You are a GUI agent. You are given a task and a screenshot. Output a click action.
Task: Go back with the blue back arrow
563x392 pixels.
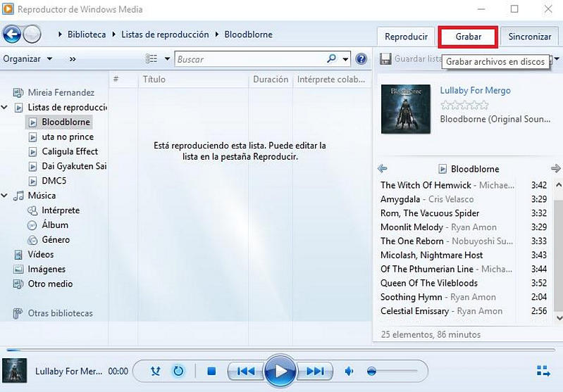coord(12,34)
